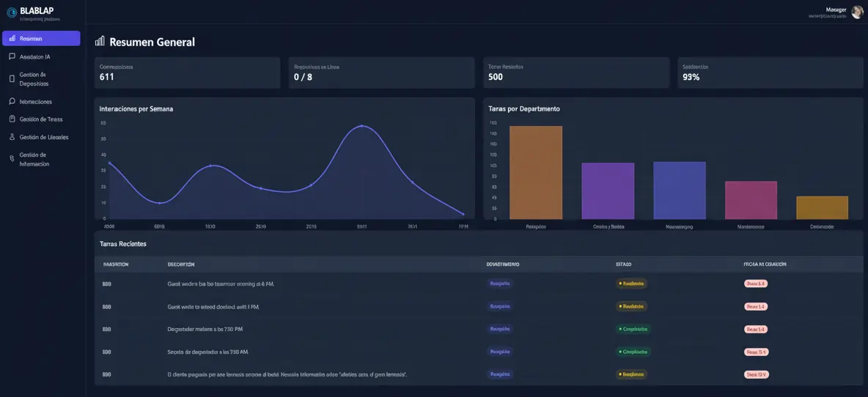Viewport: 868px width, 397px height.
Task: Click the purple bar in the department chart
Action: 608,190
